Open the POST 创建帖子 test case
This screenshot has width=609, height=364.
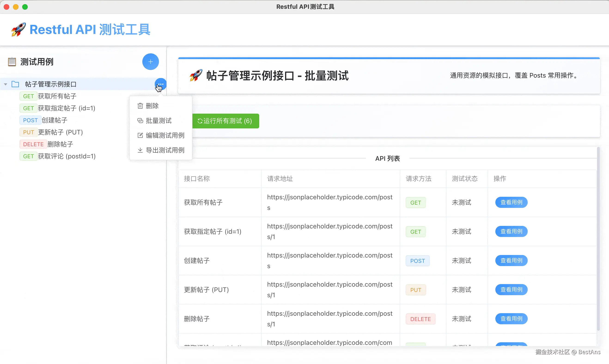[x=54, y=120]
